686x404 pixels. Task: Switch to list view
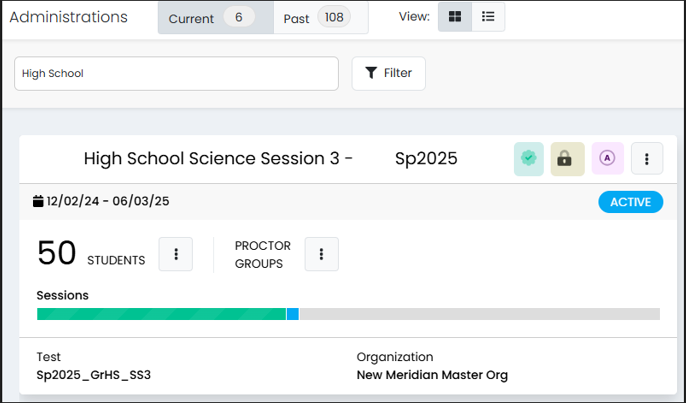(488, 17)
